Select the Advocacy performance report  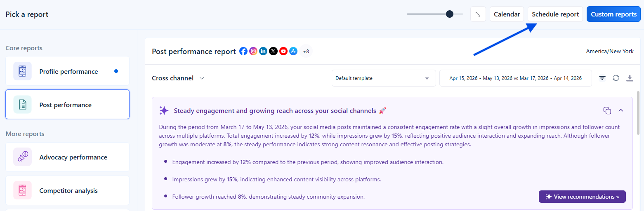[67, 157]
